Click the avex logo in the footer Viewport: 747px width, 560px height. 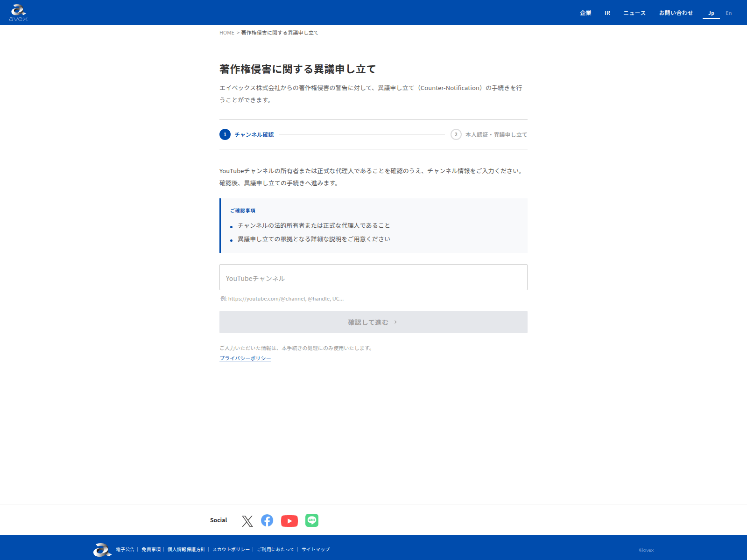[102, 549]
